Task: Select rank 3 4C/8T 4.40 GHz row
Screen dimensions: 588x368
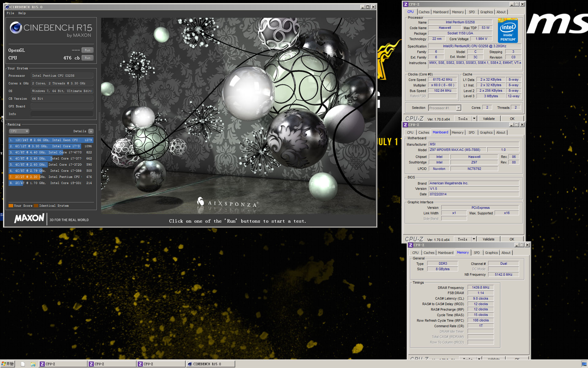Action: 51,152
